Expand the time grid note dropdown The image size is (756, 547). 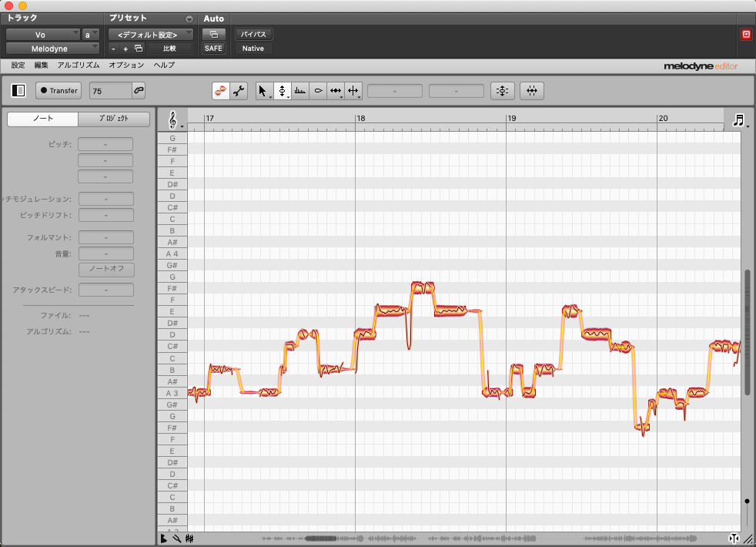[x=740, y=120]
